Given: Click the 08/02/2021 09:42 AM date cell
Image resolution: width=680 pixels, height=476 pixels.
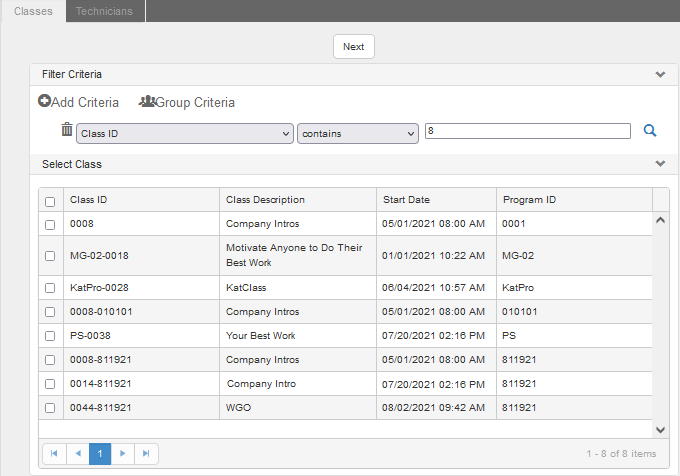Looking at the screenshot, I should tap(436, 408).
